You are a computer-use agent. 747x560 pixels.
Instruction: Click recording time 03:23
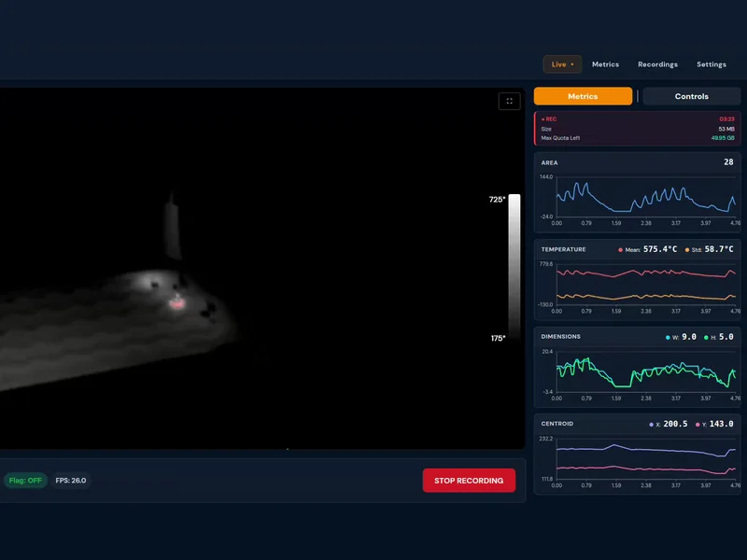click(x=727, y=119)
